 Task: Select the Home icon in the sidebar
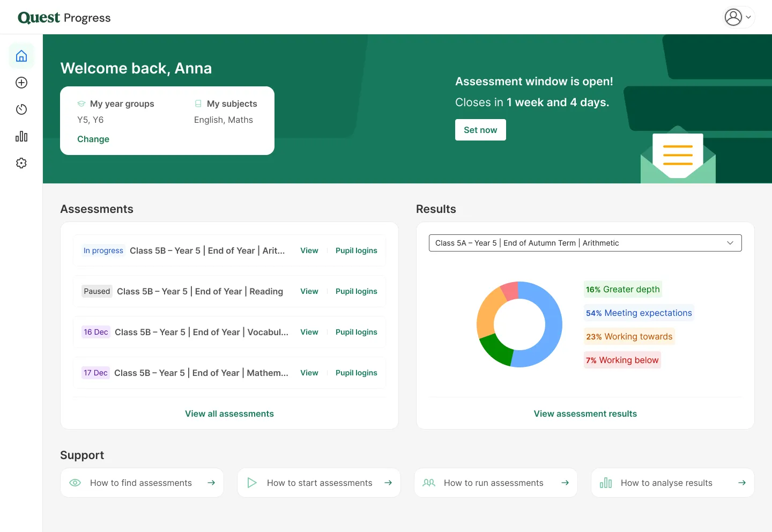click(x=21, y=56)
